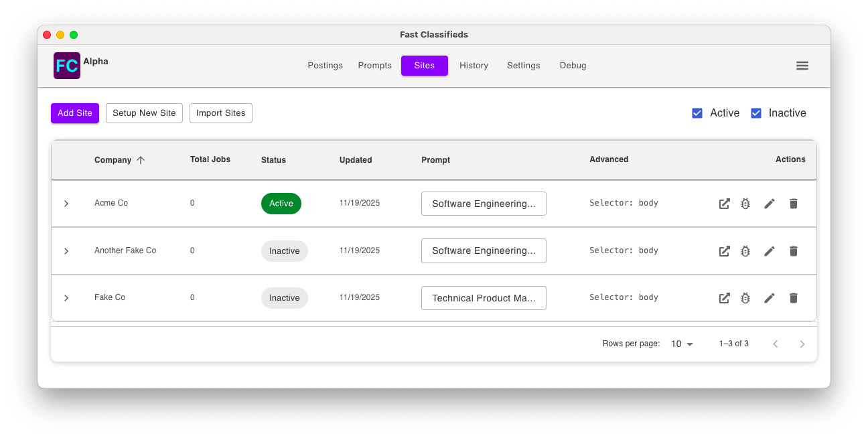This screenshot has height=438, width=868.
Task: Expand the Acme Co row details
Action: [x=66, y=204]
